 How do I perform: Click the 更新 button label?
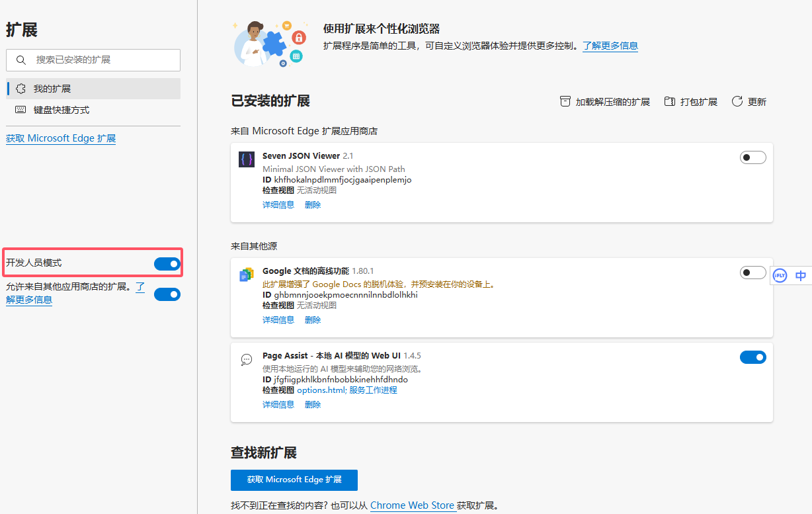pyautogui.click(x=757, y=102)
